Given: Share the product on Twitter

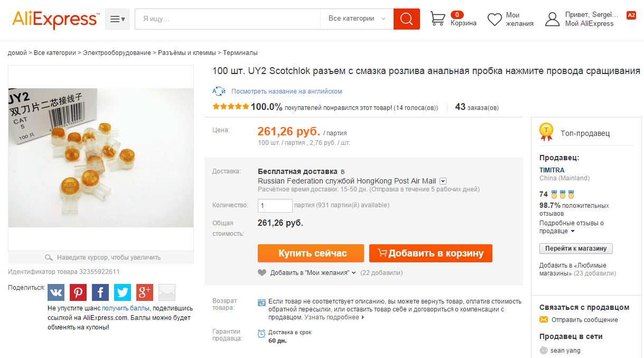Looking at the screenshot, I should [123, 292].
